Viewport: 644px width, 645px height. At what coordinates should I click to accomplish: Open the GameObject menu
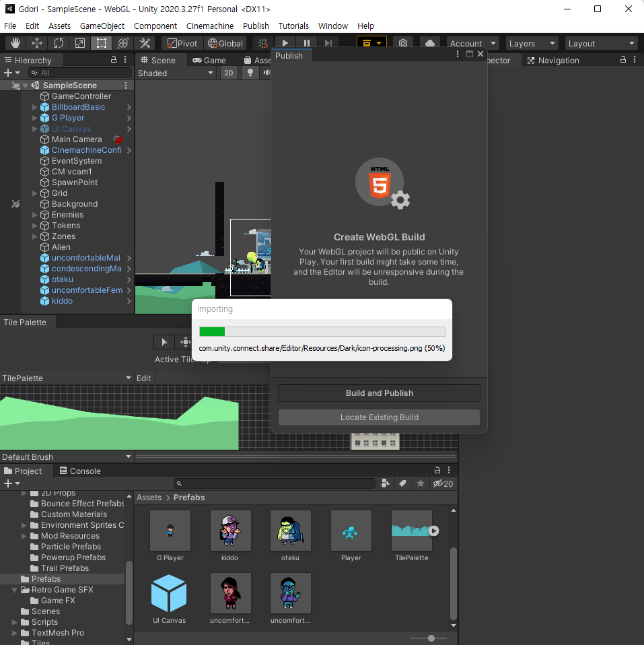(102, 26)
